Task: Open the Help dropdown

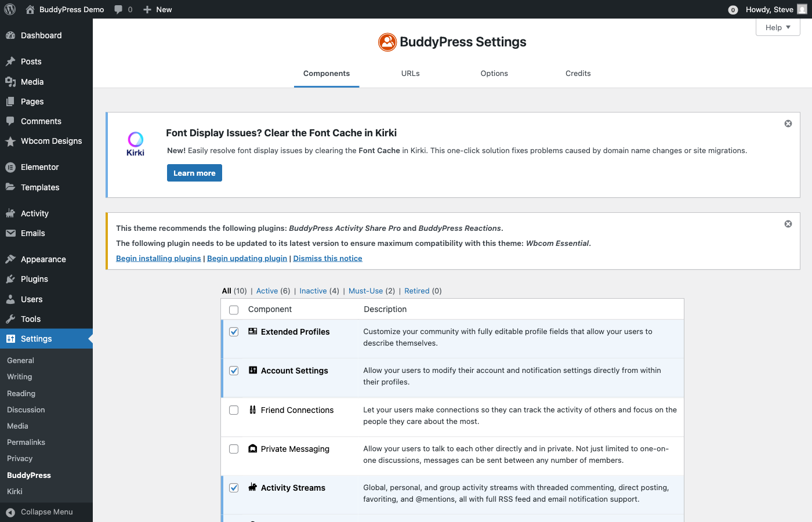Action: point(777,27)
